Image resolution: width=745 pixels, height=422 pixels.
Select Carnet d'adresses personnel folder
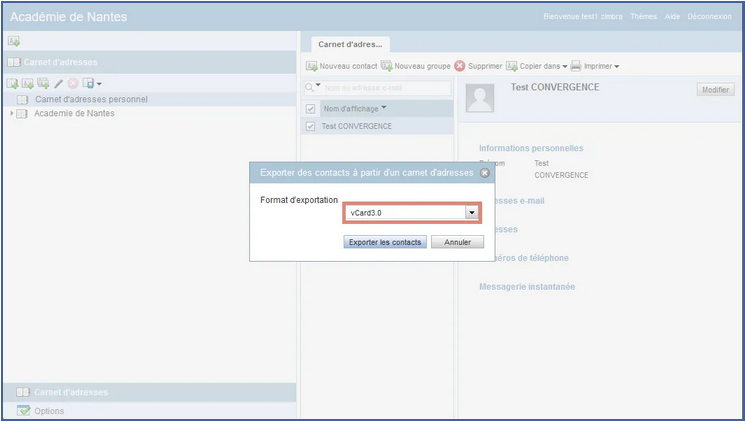click(x=91, y=99)
